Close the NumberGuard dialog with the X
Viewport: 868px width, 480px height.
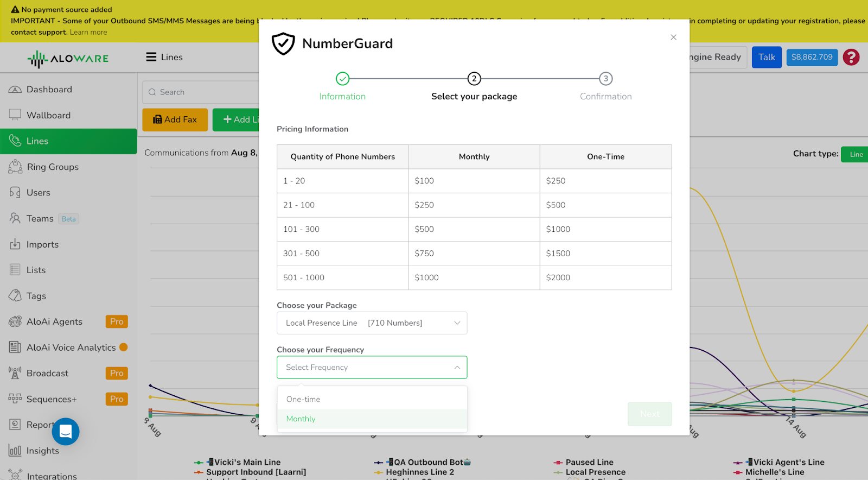[x=673, y=37]
